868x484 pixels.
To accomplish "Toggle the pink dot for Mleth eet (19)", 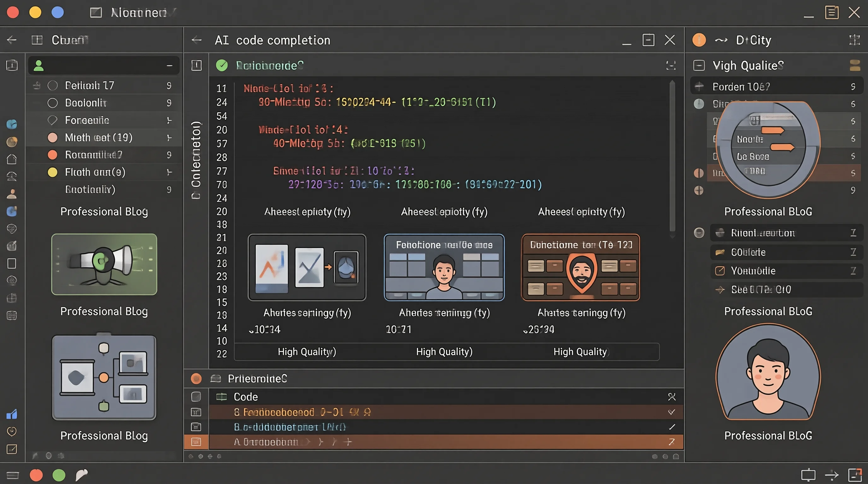I will [x=53, y=137].
